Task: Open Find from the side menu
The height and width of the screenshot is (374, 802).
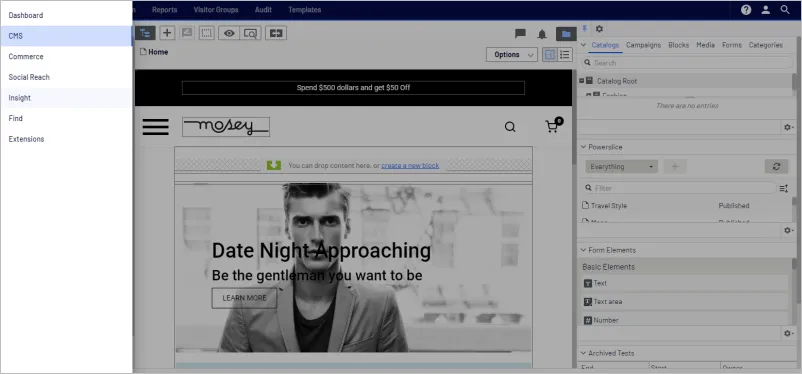Action: point(66,118)
